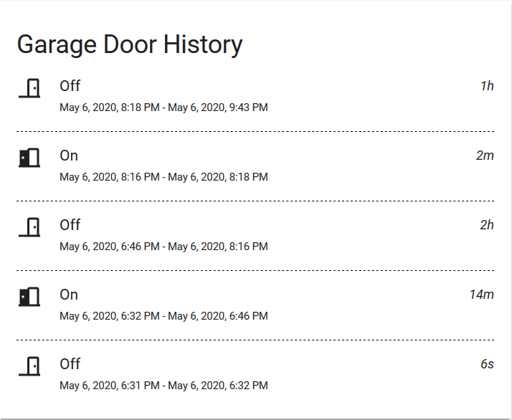This screenshot has height=420, width=512.
Task: Click the 2m duration label
Action: tap(485, 156)
